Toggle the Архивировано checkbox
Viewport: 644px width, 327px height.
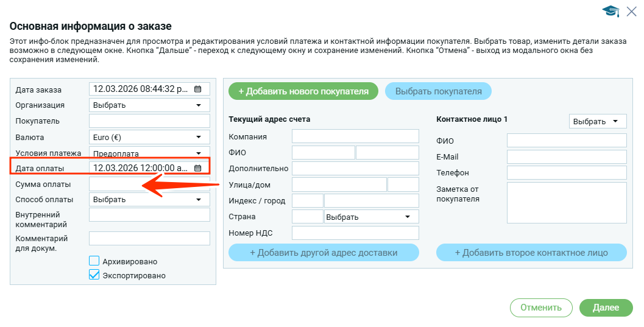(x=94, y=261)
